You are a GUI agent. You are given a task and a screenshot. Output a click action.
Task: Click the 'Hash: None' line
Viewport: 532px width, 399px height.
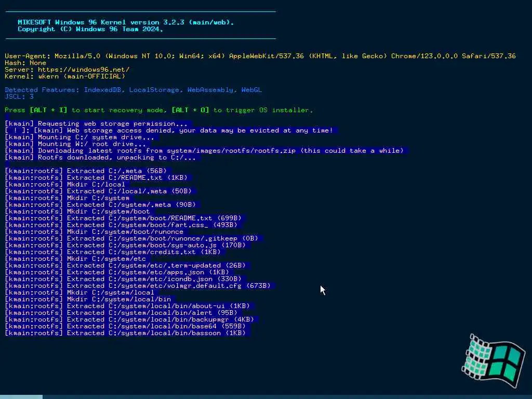25,63
